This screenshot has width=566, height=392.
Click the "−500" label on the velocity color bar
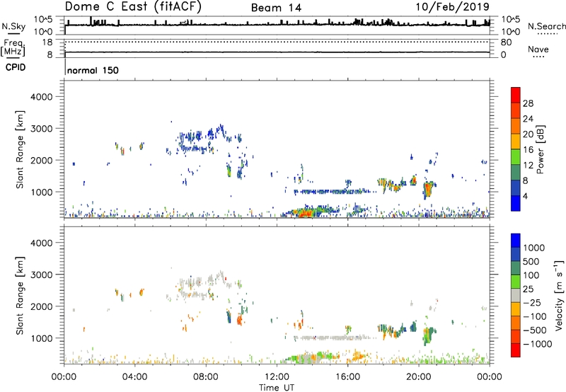click(535, 330)
